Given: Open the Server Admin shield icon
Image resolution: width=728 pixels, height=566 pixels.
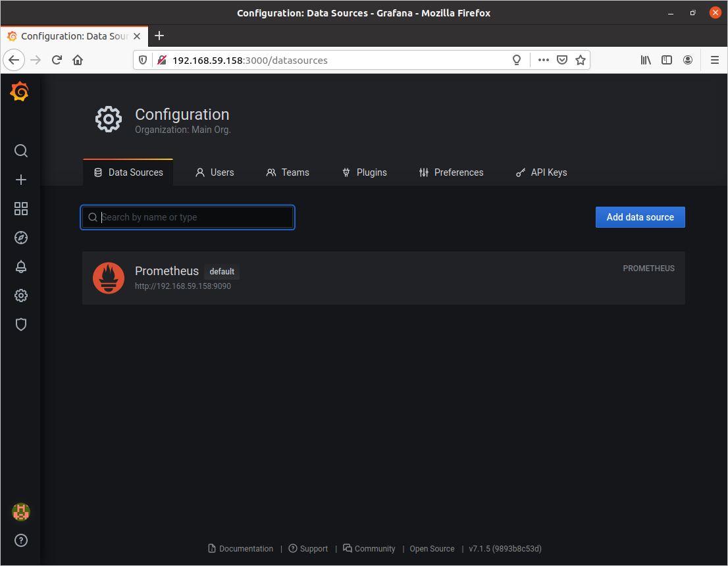Looking at the screenshot, I should point(21,324).
